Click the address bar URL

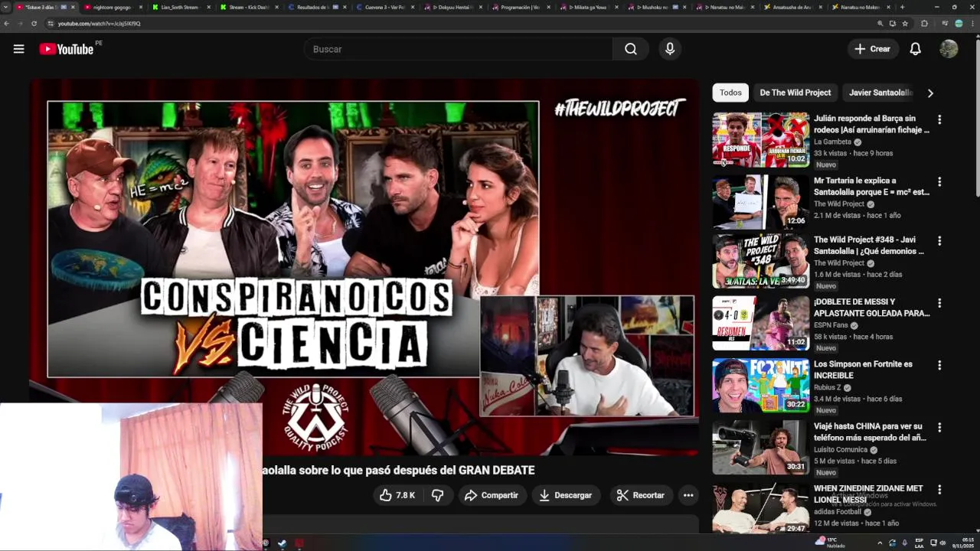pyautogui.click(x=100, y=24)
